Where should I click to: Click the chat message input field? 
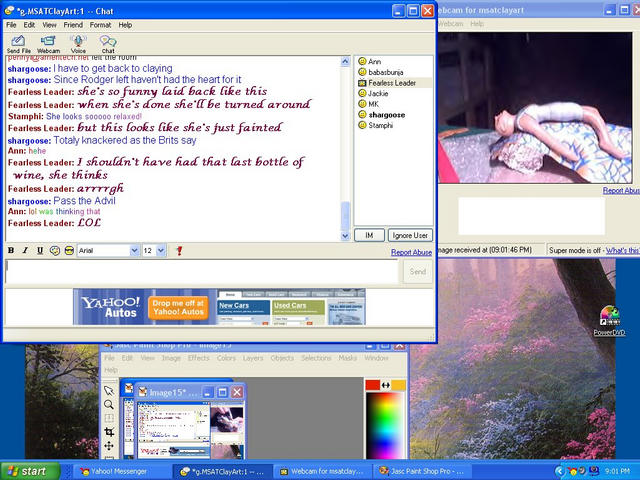(x=202, y=271)
